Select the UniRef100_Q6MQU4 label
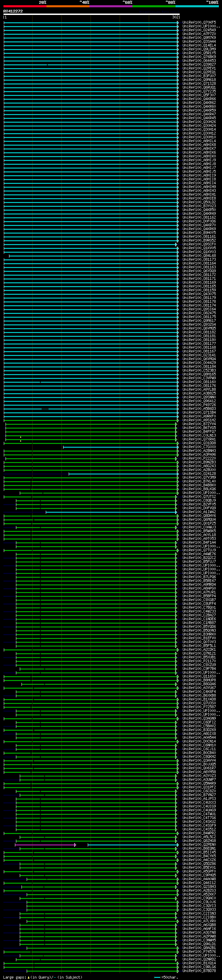Viewport: 222px width, 980px height. tap(199, 519)
